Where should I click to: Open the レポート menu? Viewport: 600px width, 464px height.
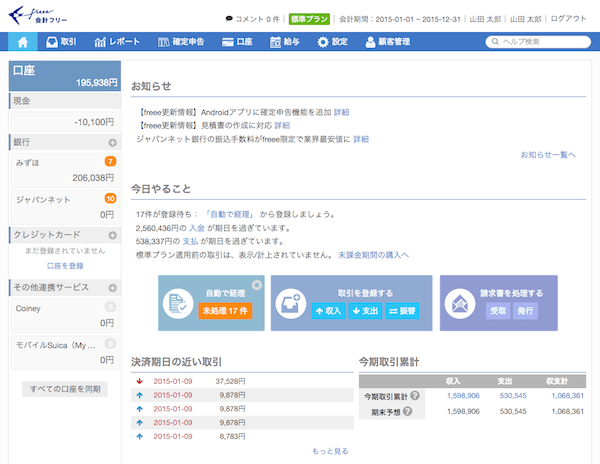pos(117,42)
